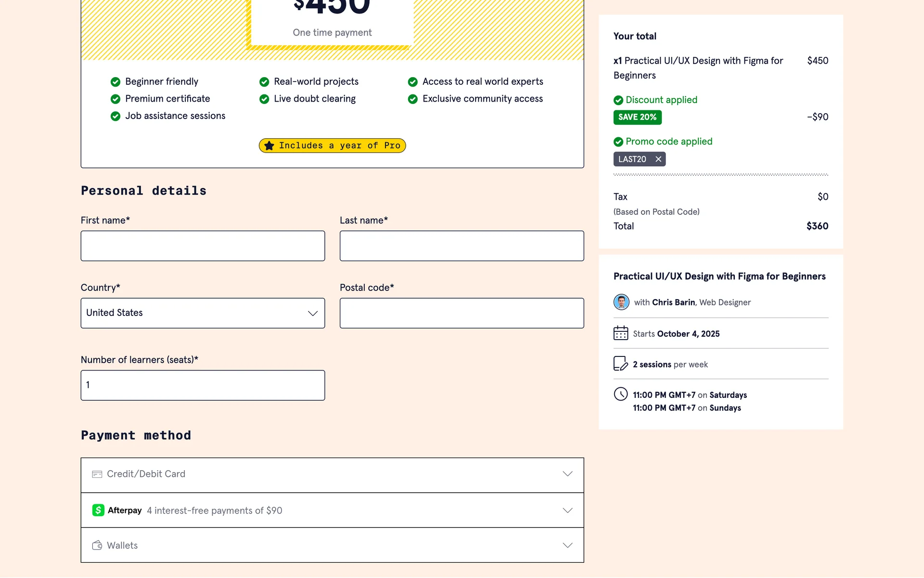Screen dimensions: 924x578
Task: Focus the Postal code field
Action: [x=462, y=313]
